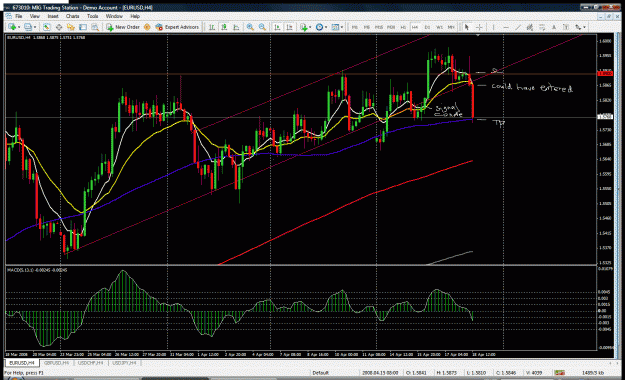Open the Window menu

[x=114, y=16]
